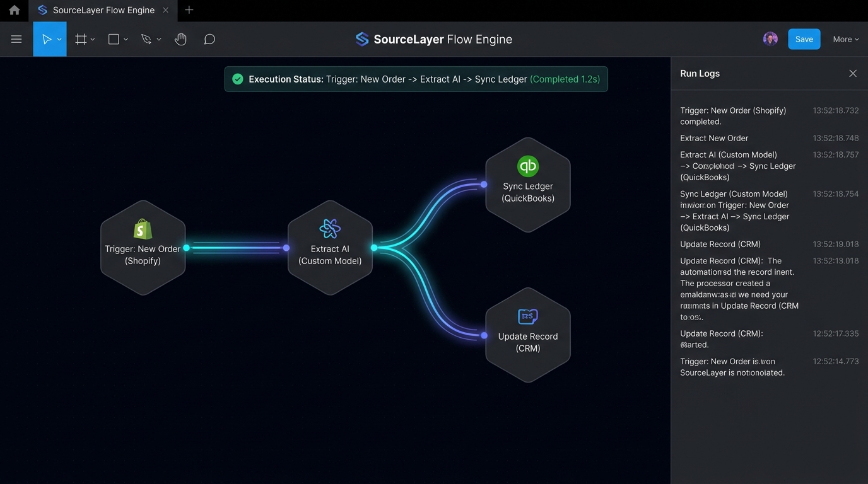Screen dimensions: 868x484
Task: Expand the Pen tool dropdown arrow
Action: click(159, 40)
